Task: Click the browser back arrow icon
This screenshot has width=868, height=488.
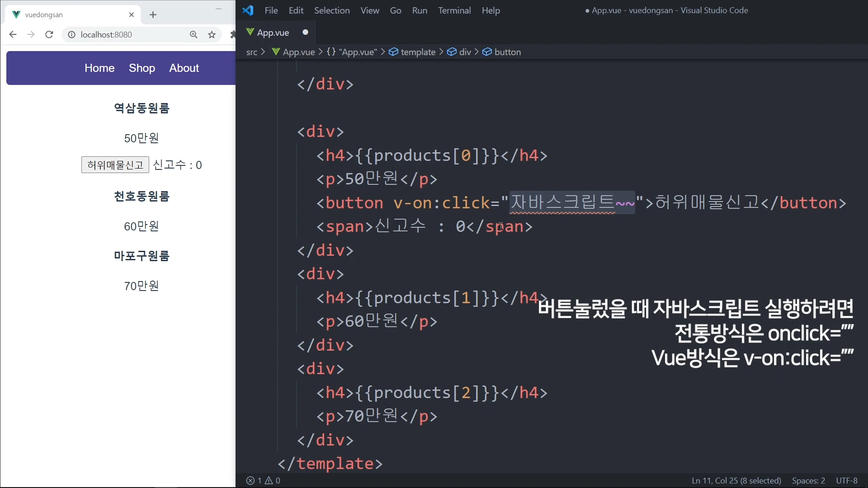Action: (13, 35)
